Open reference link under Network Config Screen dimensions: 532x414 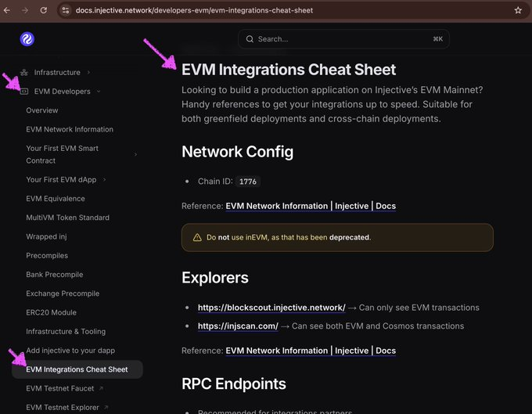pyautogui.click(x=311, y=206)
